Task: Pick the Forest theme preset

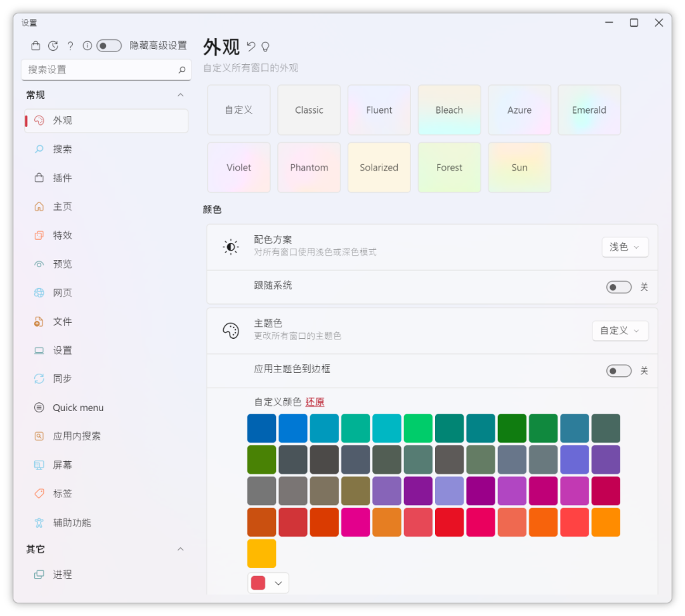Action: pos(449,167)
